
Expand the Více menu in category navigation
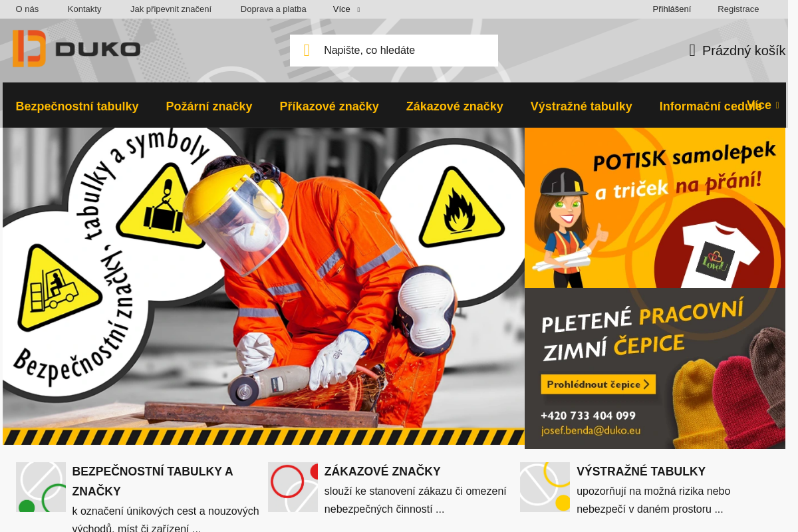(x=763, y=105)
